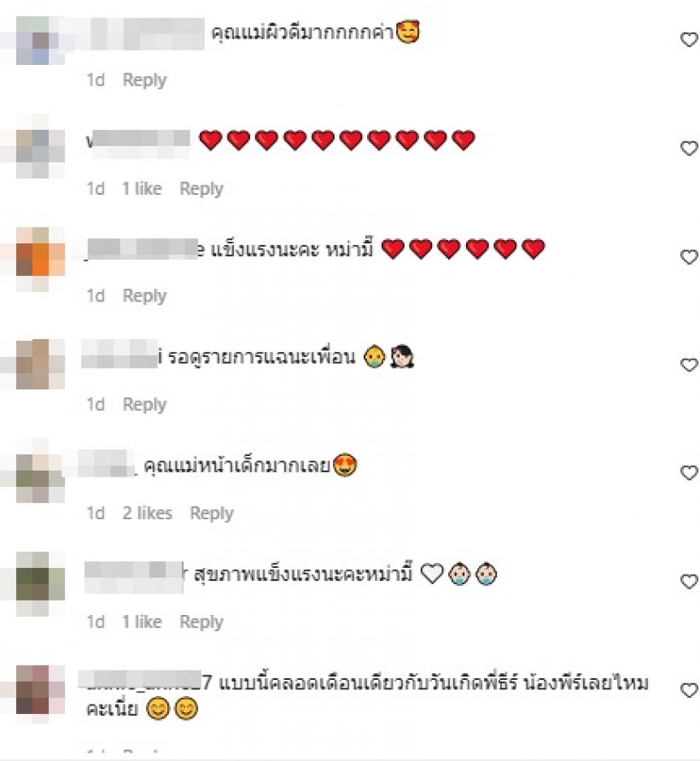Like the comment with six red hearts

689,257
